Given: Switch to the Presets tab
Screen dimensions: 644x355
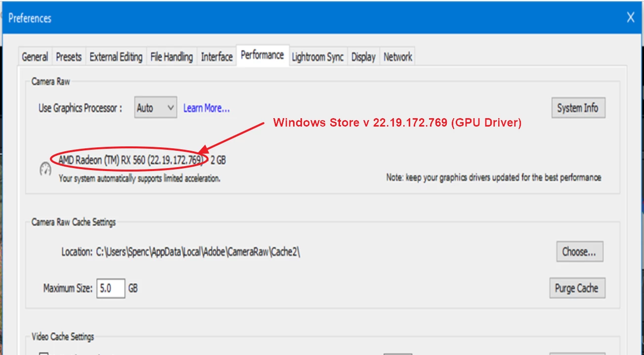Looking at the screenshot, I should click(x=69, y=57).
